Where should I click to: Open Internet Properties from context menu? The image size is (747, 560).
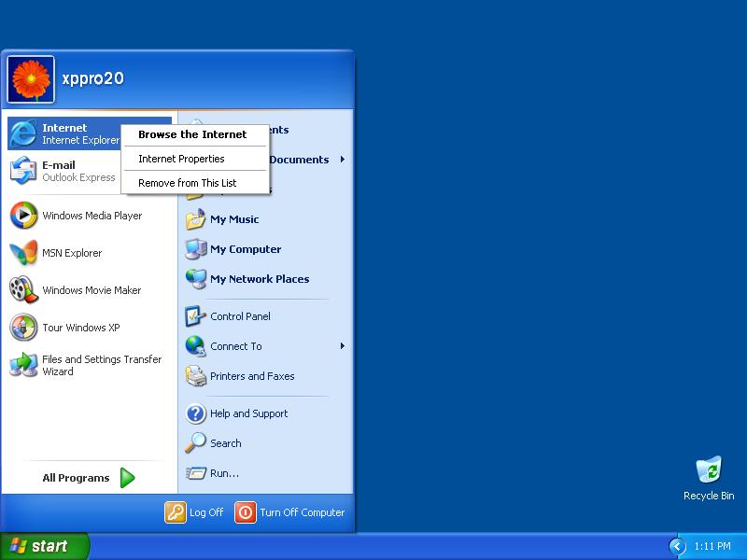tap(195, 159)
